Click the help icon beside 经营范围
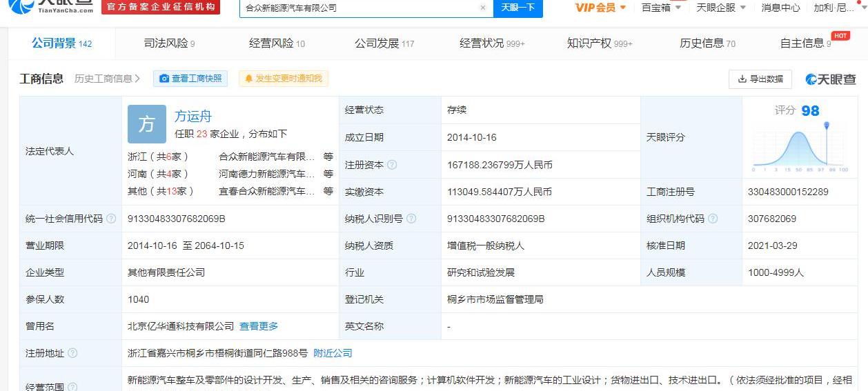The width and height of the screenshot is (868, 391). (x=72, y=387)
